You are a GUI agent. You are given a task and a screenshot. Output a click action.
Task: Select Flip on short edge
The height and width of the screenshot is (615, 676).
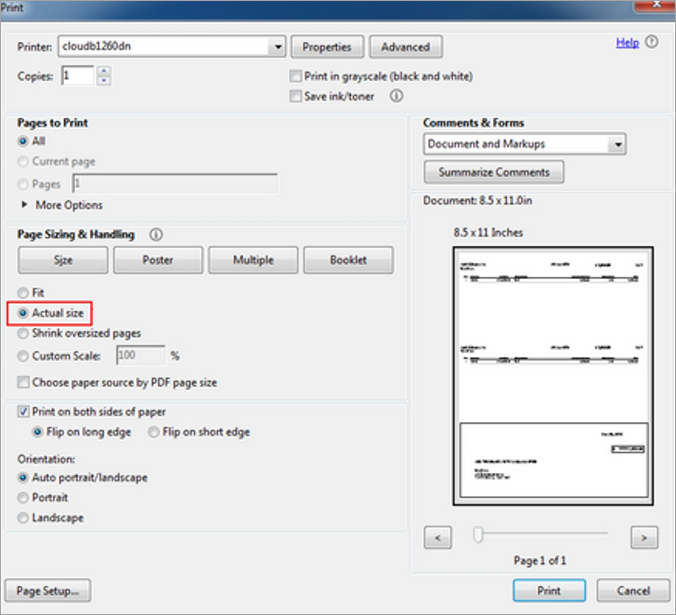pos(153,432)
